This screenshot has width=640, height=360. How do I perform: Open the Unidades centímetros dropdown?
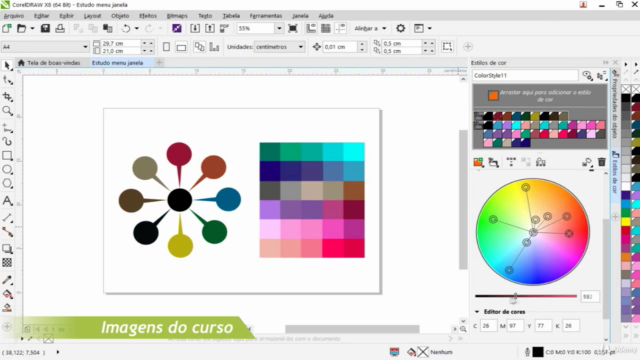(300, 47)
